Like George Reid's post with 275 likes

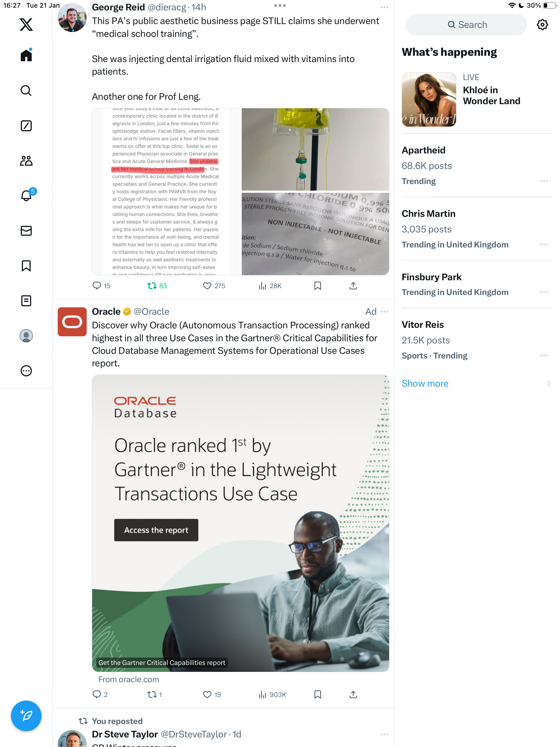[x=214, y=286]
